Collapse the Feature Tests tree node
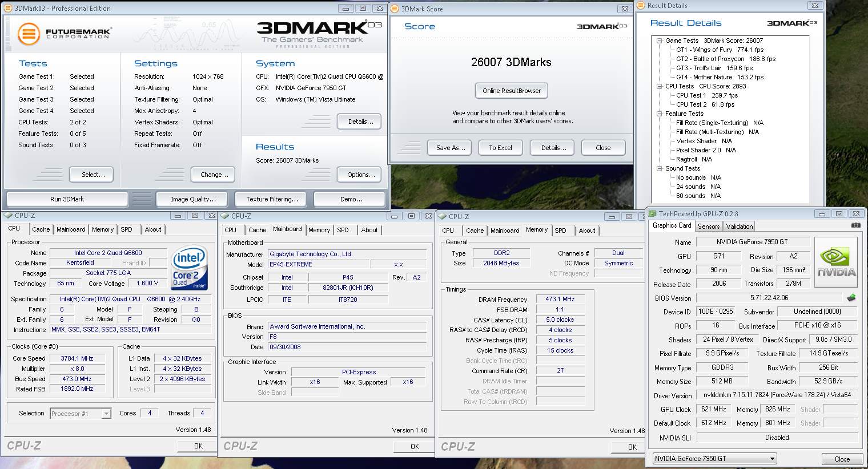Image resolution: width=868 pixels, height=469 pixels. pos(659,114)
